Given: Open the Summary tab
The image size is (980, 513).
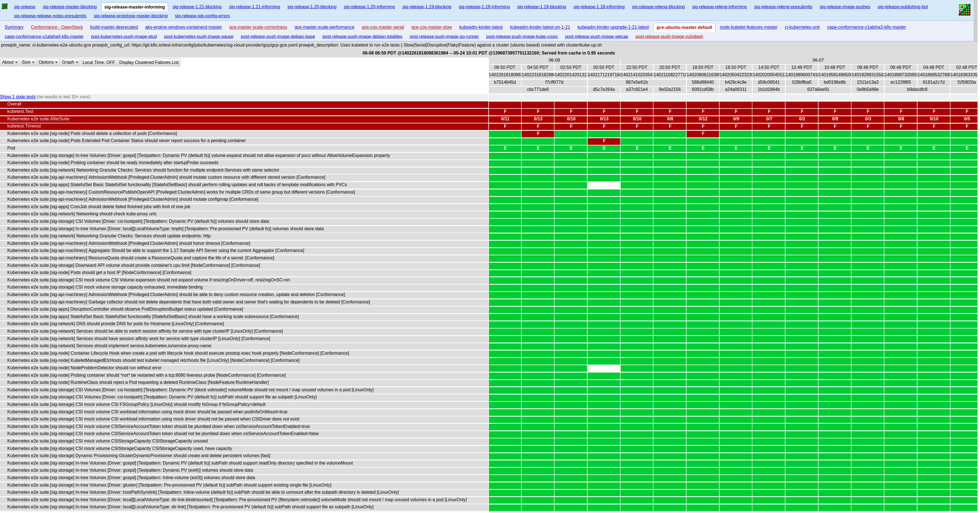Looking at the screenshot, I should [14, 27].
